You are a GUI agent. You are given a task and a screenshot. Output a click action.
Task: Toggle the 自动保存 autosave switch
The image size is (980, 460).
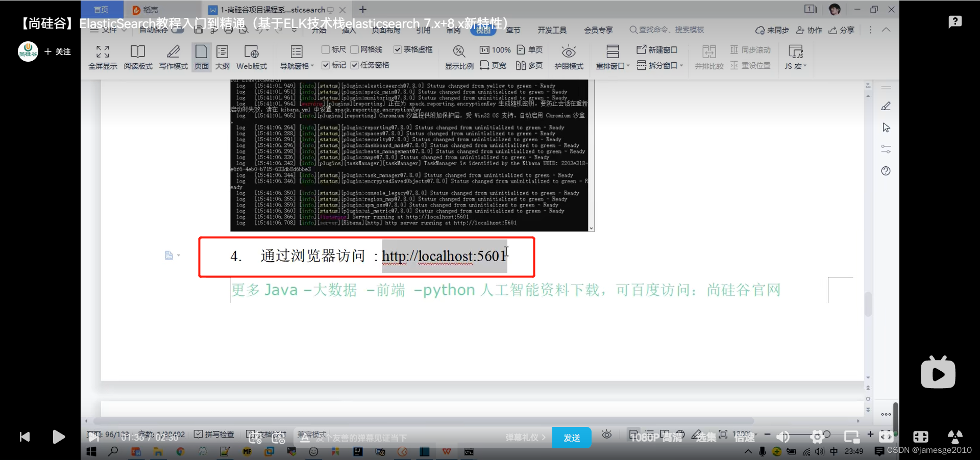pos(177,30)
